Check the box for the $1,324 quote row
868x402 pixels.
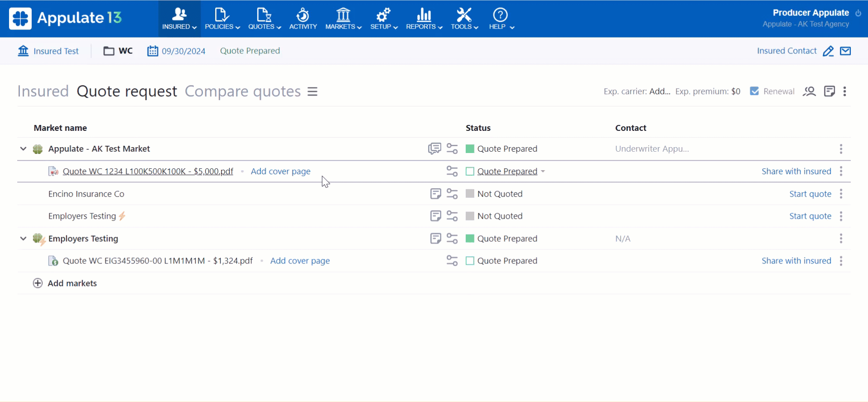[470, 261]
